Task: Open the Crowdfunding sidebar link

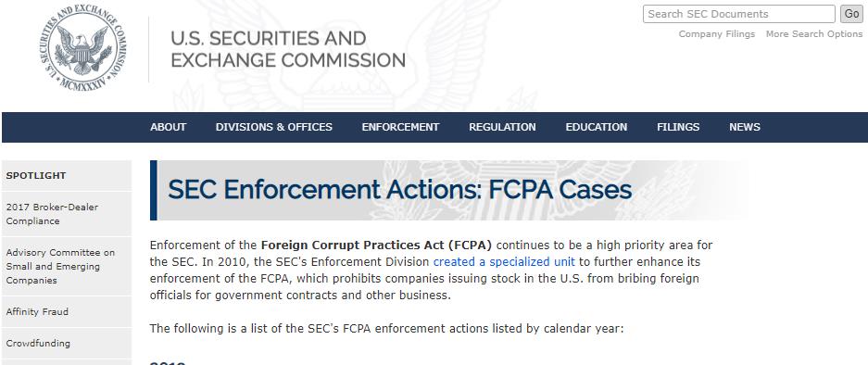Action: 67,344
